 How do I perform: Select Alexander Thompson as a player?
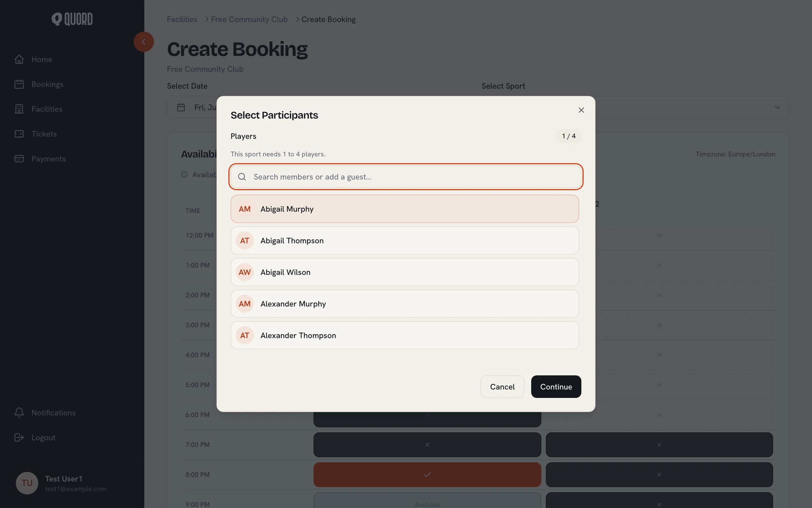point(405,335)
